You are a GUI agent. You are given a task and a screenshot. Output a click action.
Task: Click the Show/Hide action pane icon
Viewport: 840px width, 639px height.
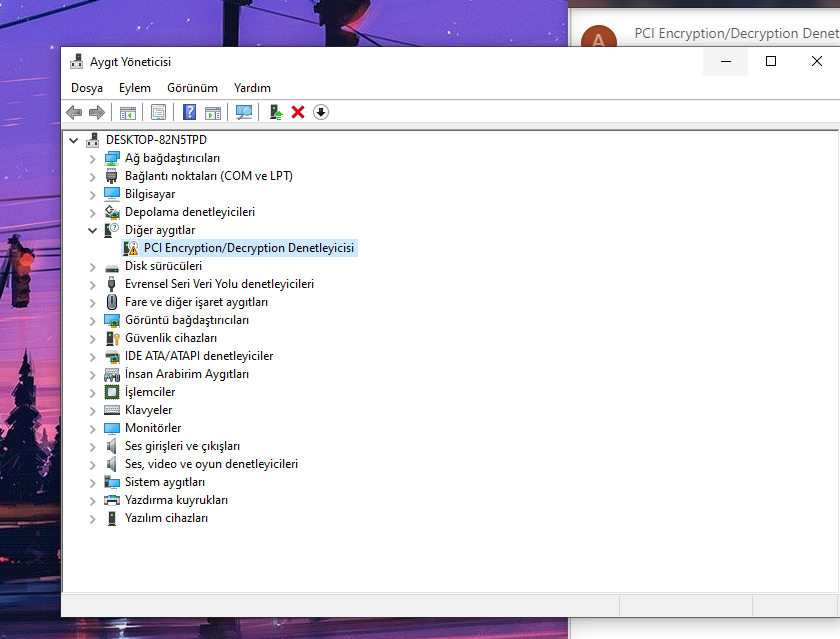tap(213, 112)
